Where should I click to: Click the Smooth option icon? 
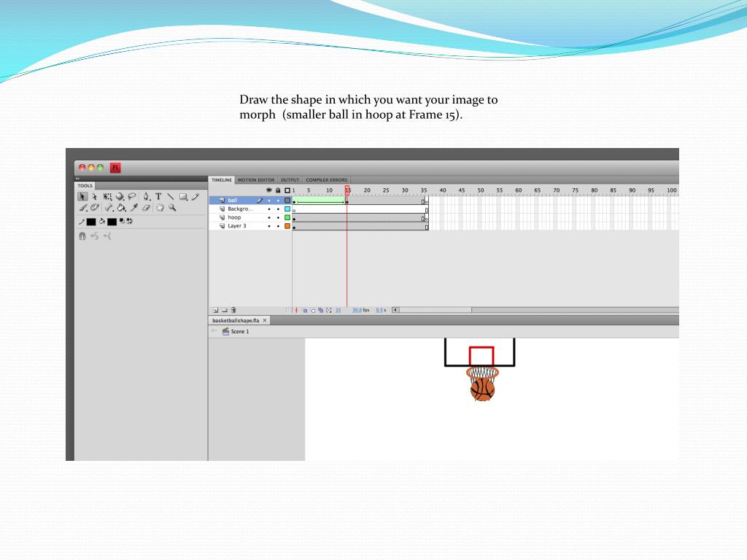tap(95, 236)
